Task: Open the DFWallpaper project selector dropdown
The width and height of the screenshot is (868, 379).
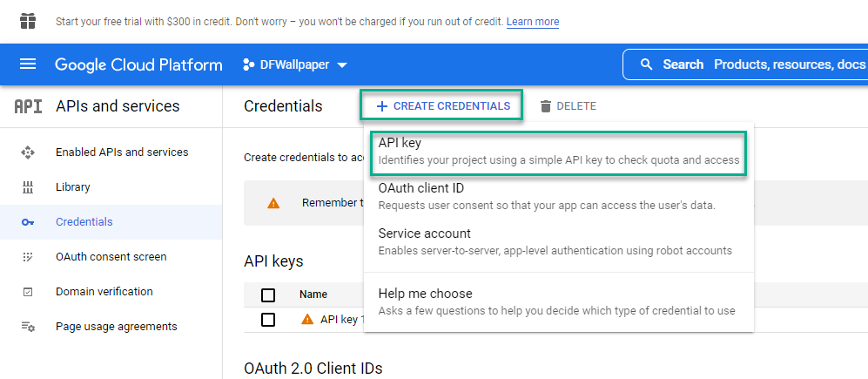Action: coord(295,64)
